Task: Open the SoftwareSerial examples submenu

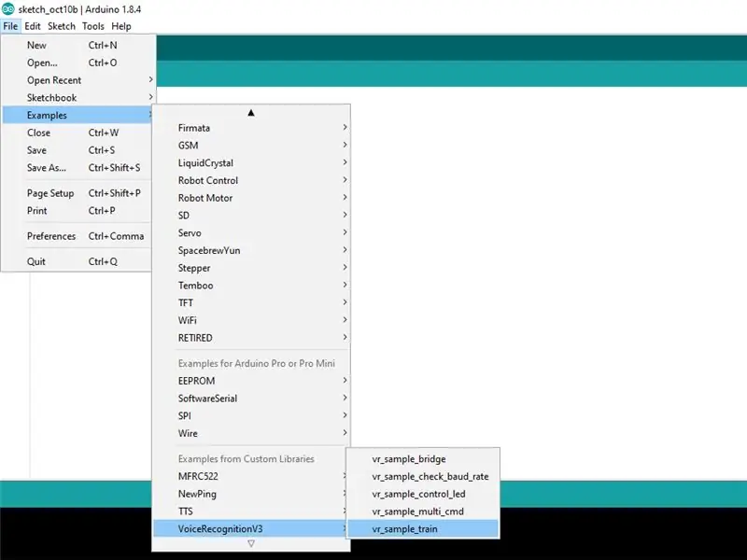Action: tap(251, 399)
